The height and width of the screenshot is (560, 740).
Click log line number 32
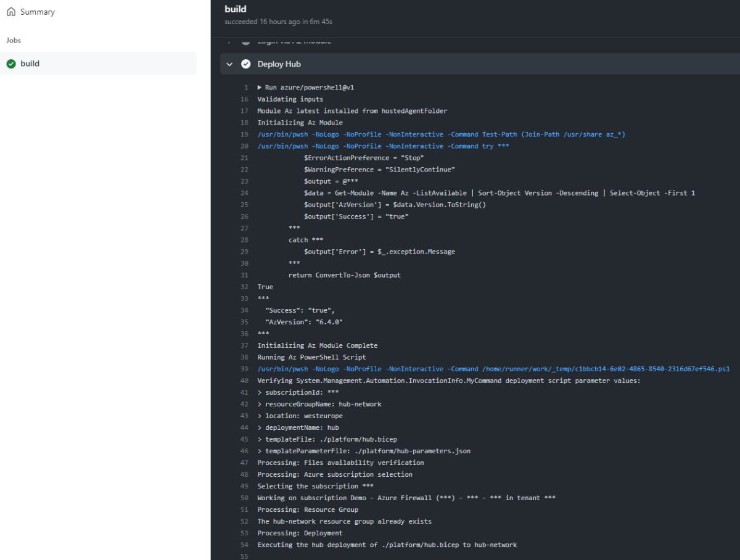pyautogui.click(x=244, y=287)
